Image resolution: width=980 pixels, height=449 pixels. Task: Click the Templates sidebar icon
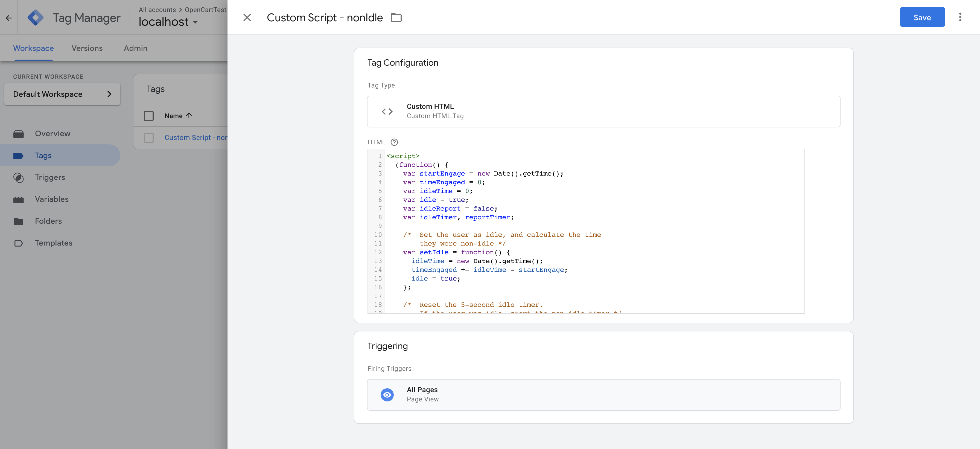click(x=18, y=243)
